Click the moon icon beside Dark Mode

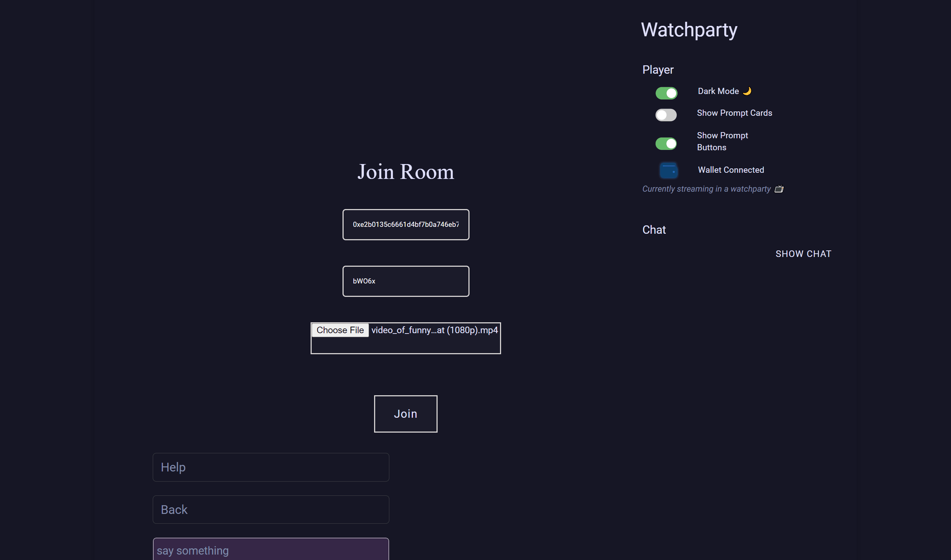747,91
